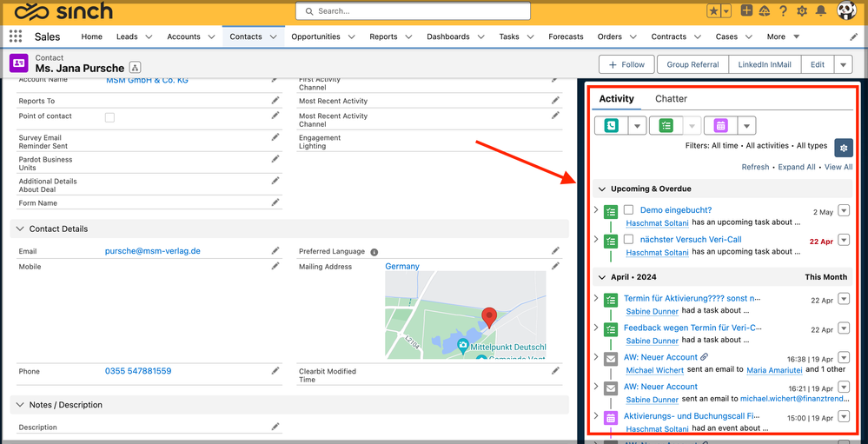Open Termin für Aktivierung row action menu

pyautogui.click(x=843, y=298)
